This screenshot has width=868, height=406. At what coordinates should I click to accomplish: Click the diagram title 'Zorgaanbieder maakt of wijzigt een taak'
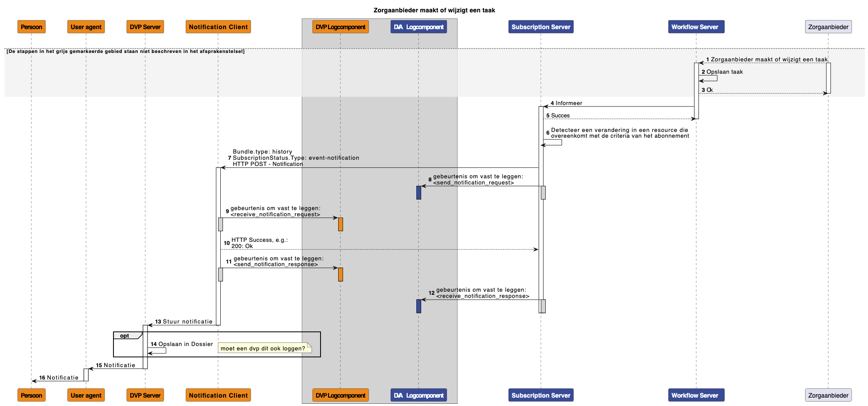(x=434, y=10)
